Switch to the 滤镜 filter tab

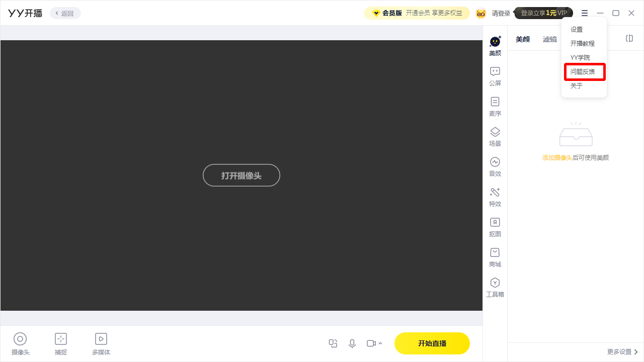(x=549, y=39)
